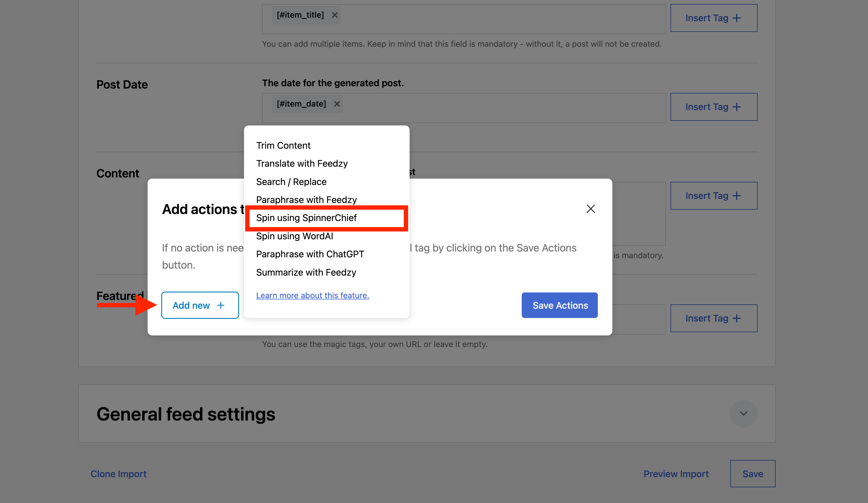868x503 pixels.
Task: Open the Clone Import link
Action: pyautogui.click(x=119, y=474)
